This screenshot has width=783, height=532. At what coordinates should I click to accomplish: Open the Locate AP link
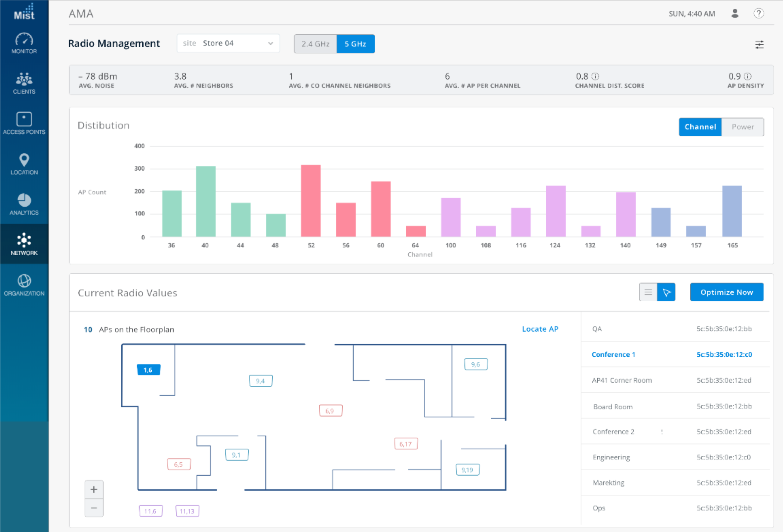coord(540,329)
